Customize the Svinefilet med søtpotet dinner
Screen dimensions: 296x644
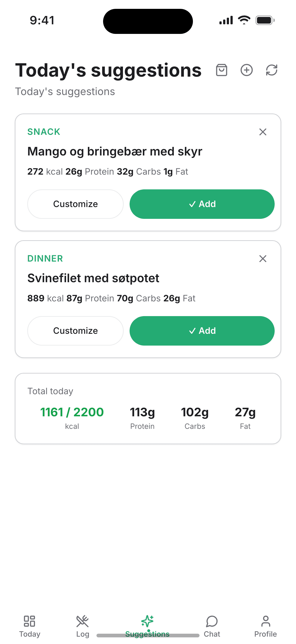tap(75, 331)
